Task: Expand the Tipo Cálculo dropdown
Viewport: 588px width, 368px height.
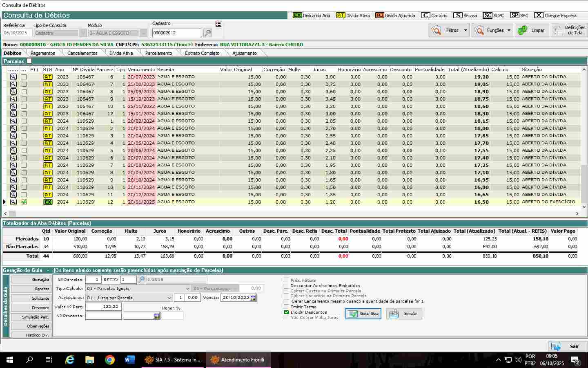Action: [x=187, y=289]
